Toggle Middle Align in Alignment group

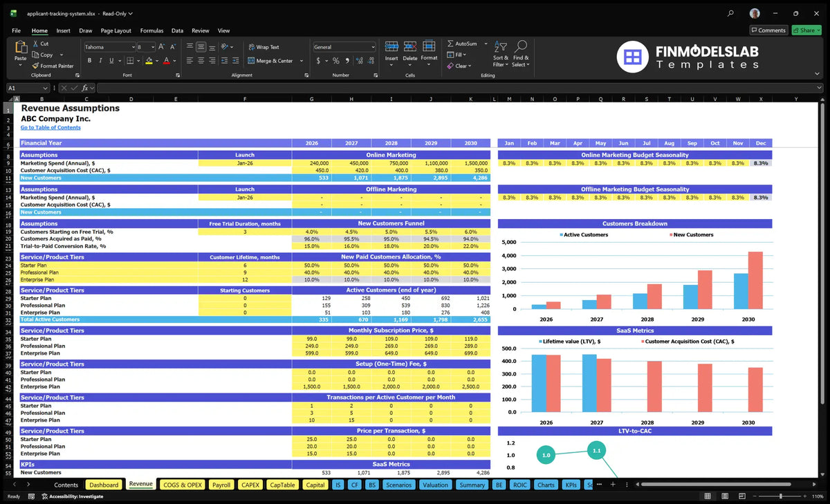(x=201, y=47)
